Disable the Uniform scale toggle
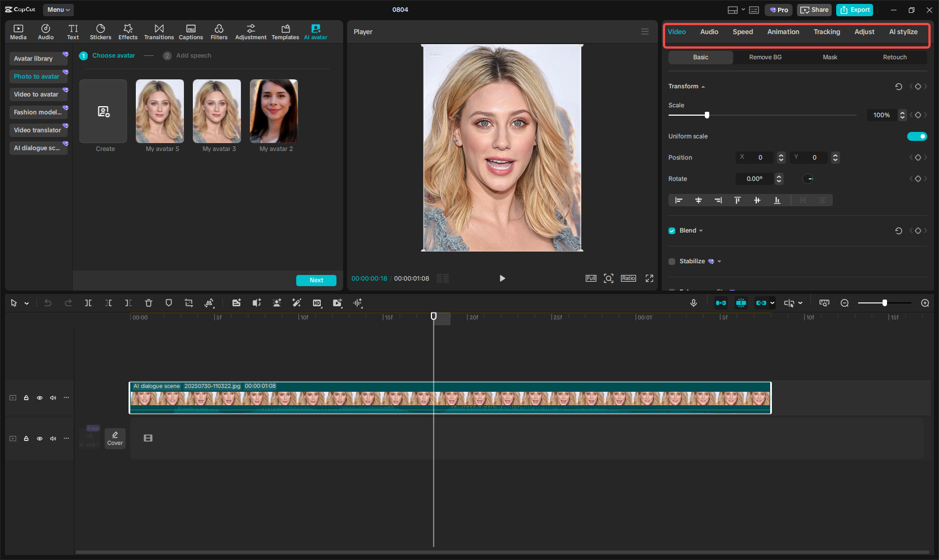 point(917,136)
